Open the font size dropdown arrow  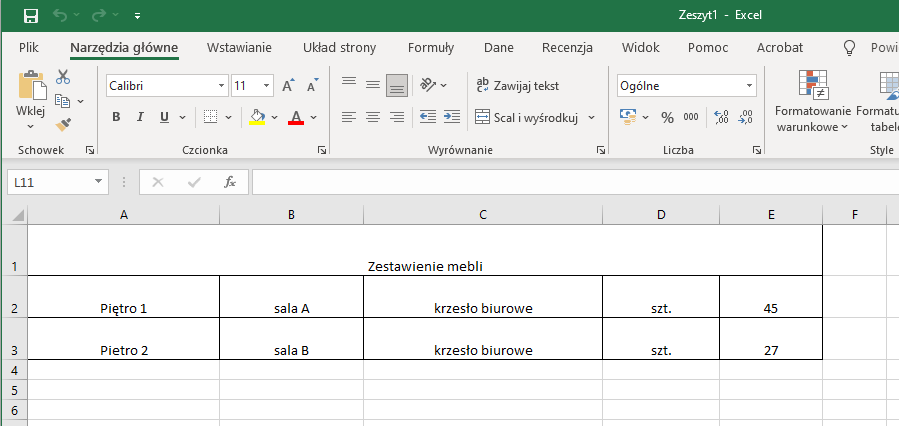[x=266, y=86]
